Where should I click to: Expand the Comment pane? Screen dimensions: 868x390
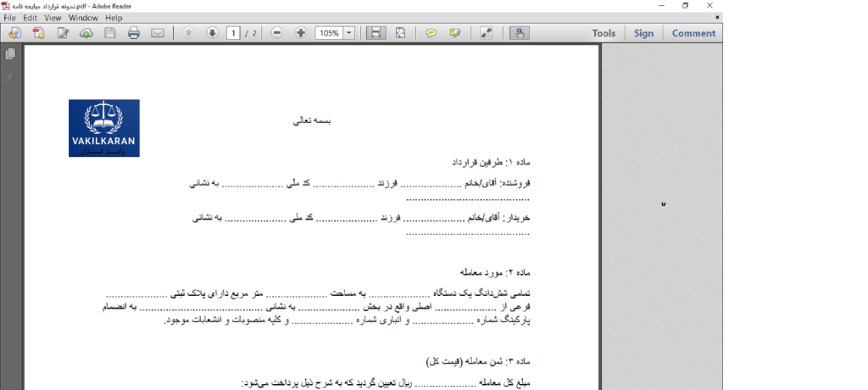coord(693,33)
